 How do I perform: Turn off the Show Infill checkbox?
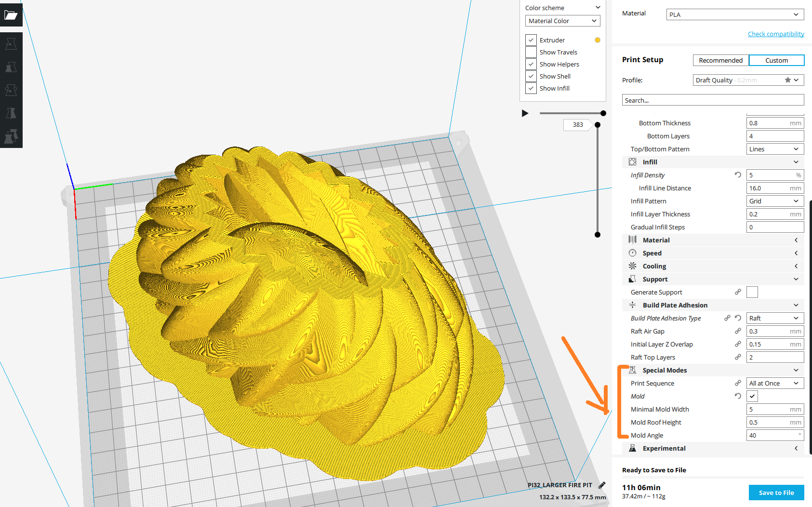point(531,88)
